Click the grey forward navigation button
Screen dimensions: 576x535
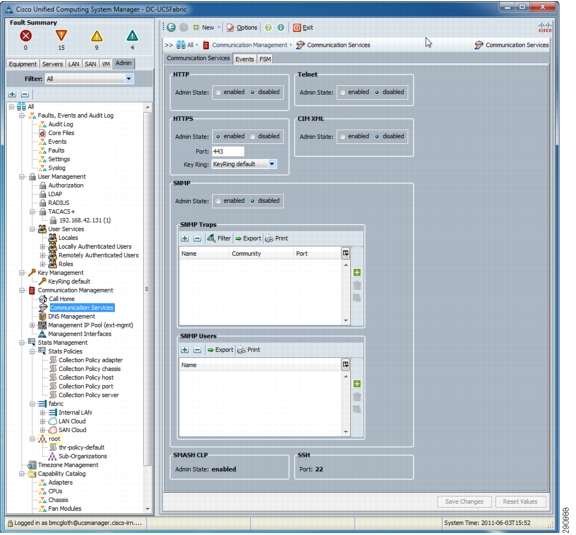point(184,27)
